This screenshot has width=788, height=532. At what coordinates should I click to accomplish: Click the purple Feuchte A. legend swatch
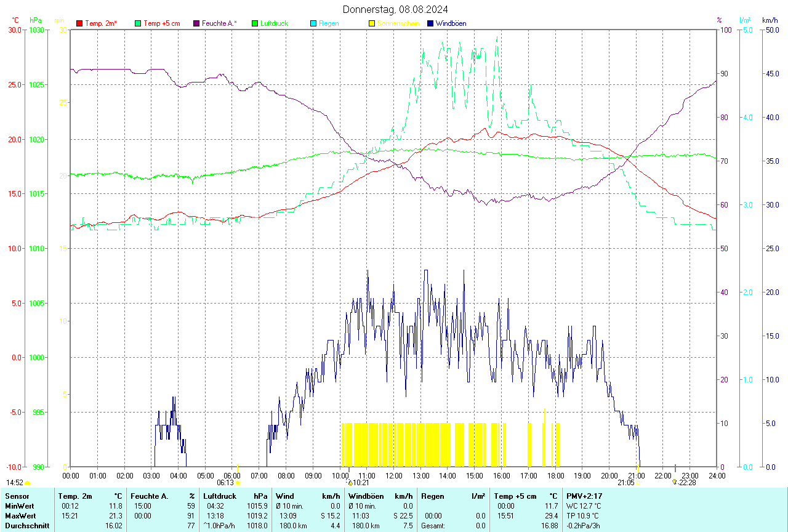coord(196,23)
